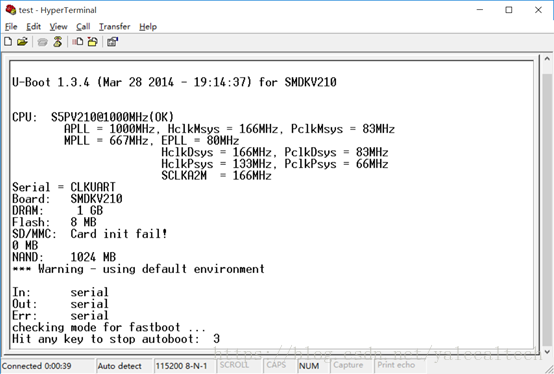
Task: Click the 'Flash: 8 MB' line
Action: click(x=54, y=222)
